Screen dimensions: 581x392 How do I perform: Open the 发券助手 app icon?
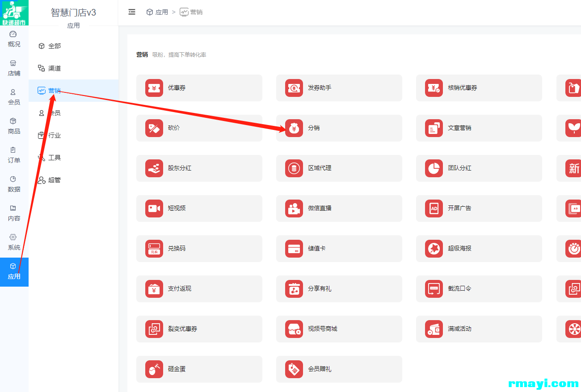(294, 88)
